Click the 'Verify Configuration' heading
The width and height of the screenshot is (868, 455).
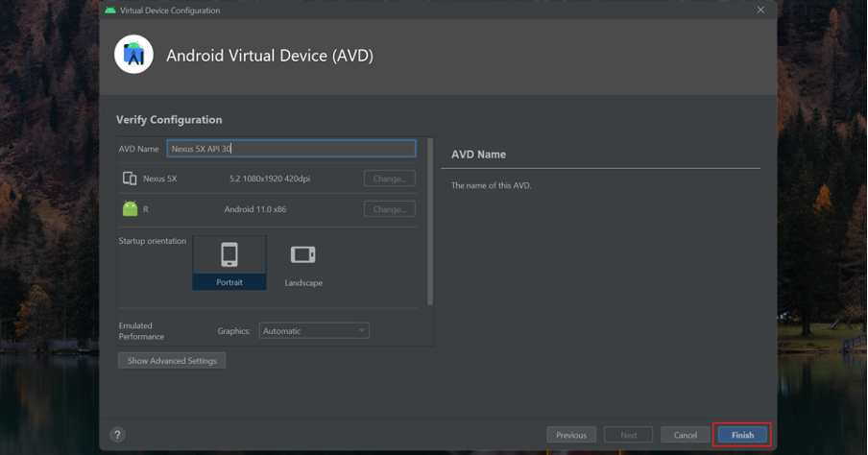pos(169,120)
